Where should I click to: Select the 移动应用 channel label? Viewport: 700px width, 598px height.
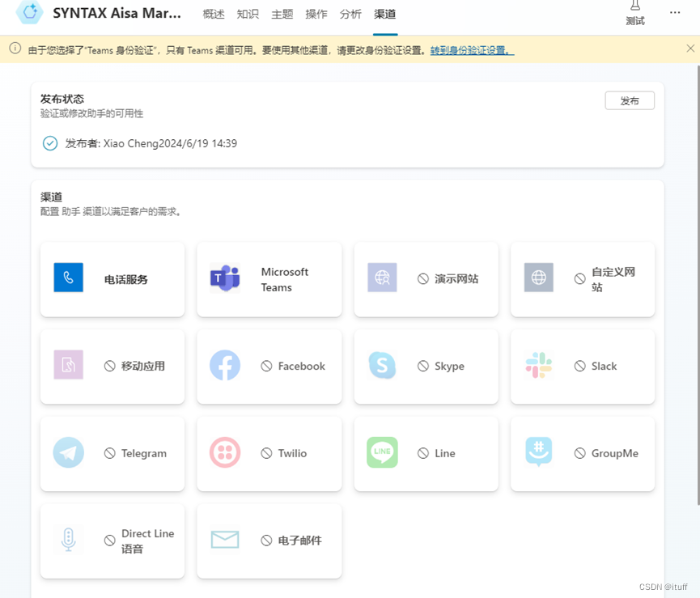[143, 366]
